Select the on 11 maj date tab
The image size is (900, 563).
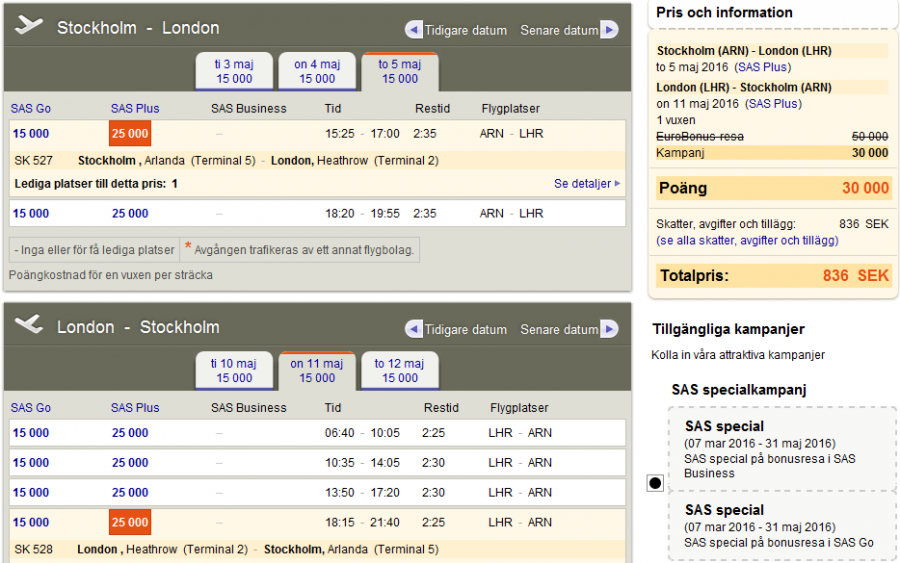pyautogui.click(x=317, y=371)
